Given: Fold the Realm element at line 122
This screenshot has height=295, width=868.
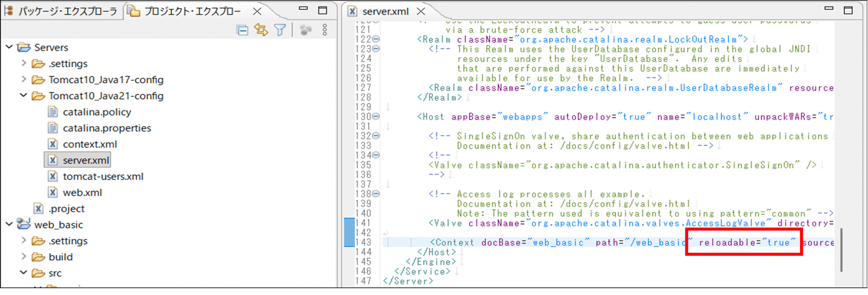Looking at the screenshot, I should pos(376,39).
